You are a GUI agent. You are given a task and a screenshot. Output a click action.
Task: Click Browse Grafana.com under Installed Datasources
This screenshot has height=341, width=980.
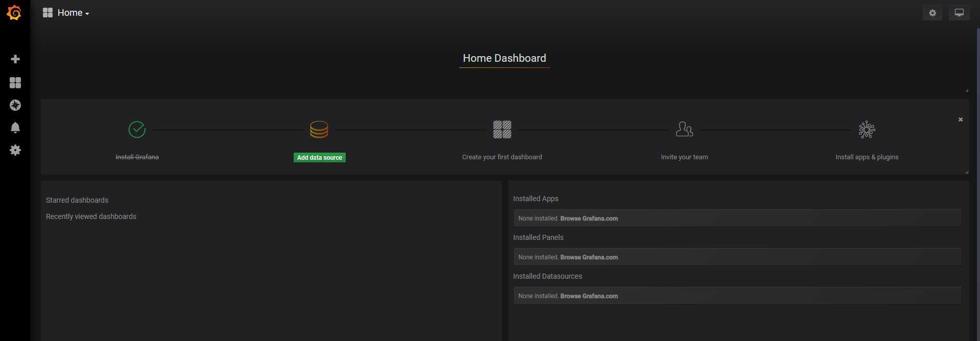[589, 296]
